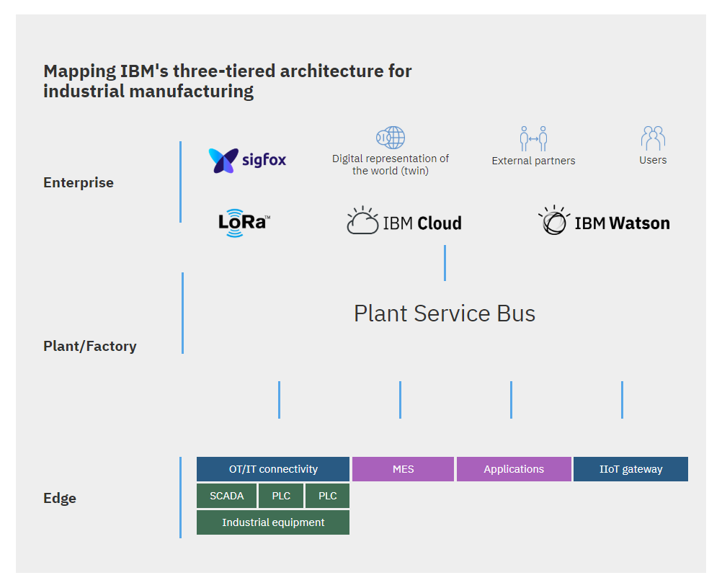The height and width of the screenshot is (588, 722).
Task: Select the Edge tier label
Action: (60, 498)
